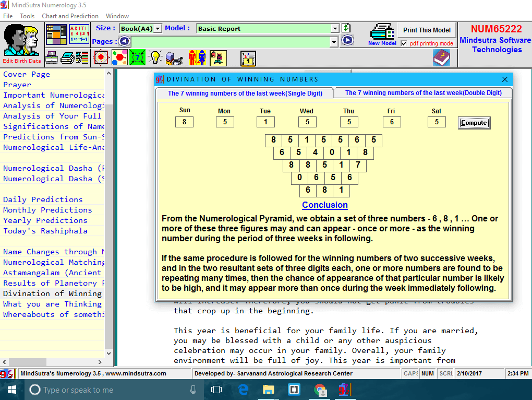Image resolution: width=532 pixels, height=400 pixels.
Task: Switch to the Double Digit winning numbers tab
Action: click(423, 93)
